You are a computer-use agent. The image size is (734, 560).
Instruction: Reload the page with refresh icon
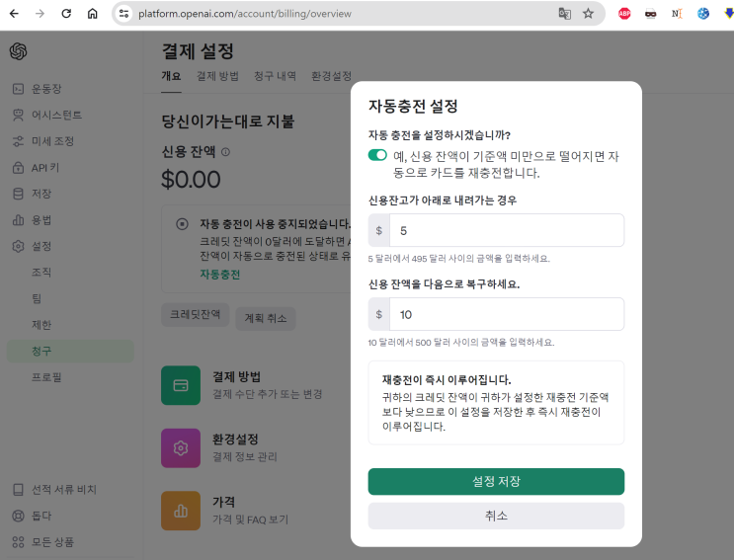[x=66, y=14]
